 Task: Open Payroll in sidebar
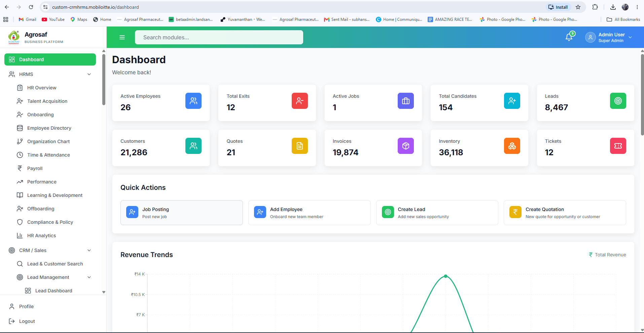[54, 168]
